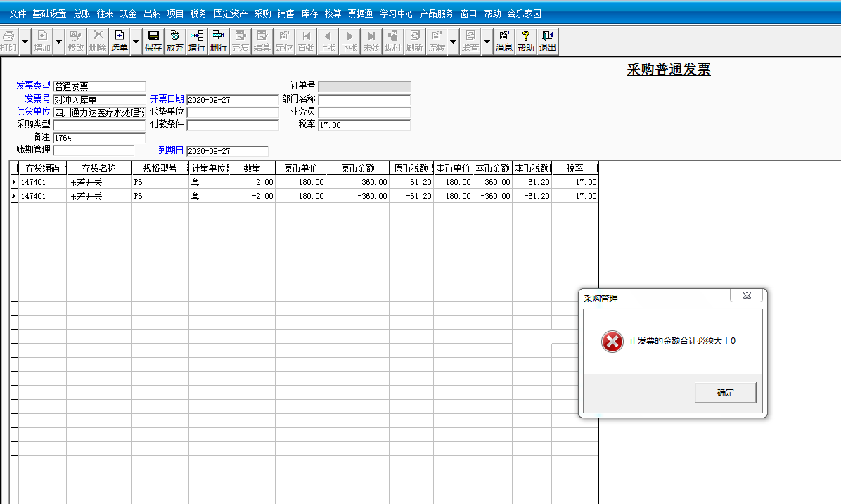Click the 供货单位 field
This screenshot has height=504, width=841.
pos(99,112)
